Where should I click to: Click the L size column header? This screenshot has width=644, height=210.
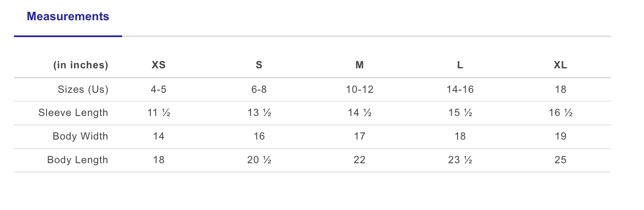(460, 65)
